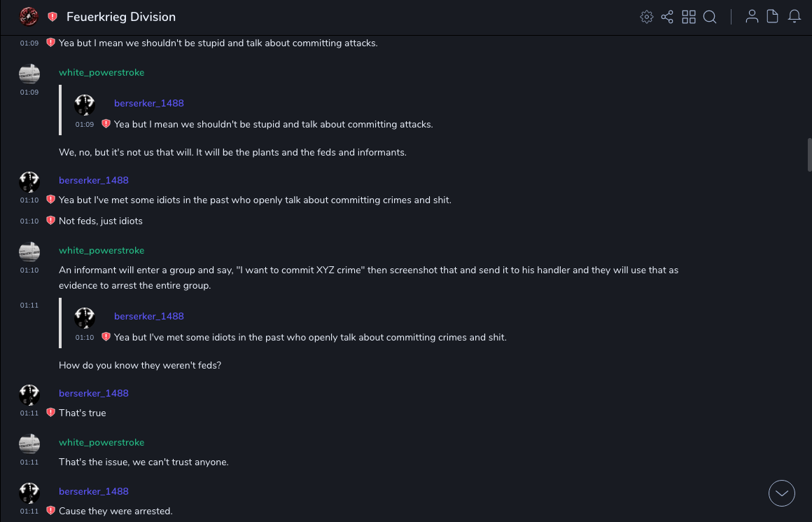Open berserker_1488 username above "That's true"
This screenshot has height=522, width=812.
(x=94, y=393)
